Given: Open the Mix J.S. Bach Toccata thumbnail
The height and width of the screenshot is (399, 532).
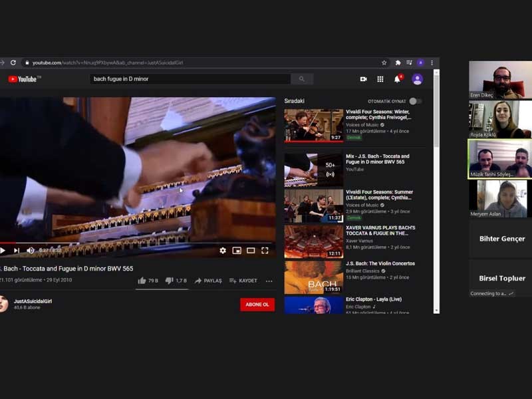Looking at the screenshot, I should point(314,170).
